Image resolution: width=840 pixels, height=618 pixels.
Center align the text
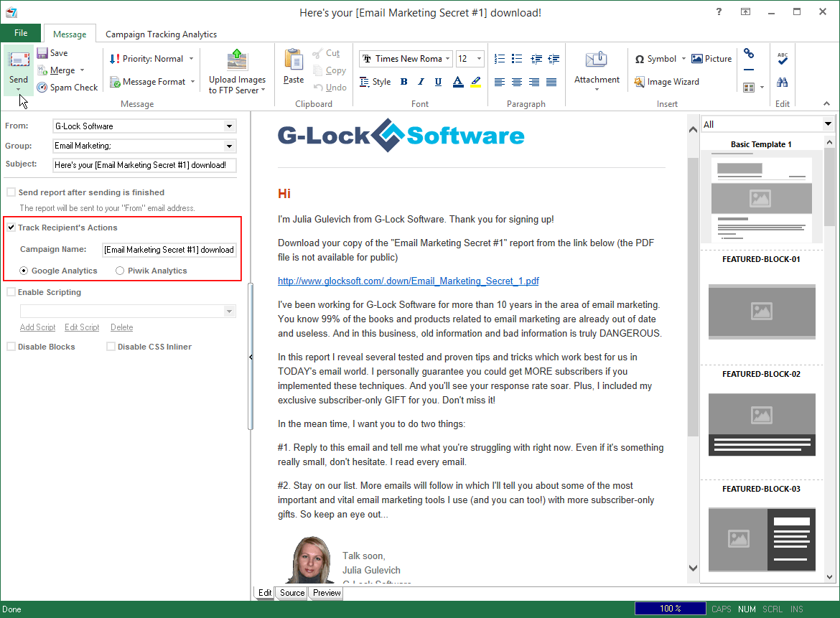[517, 82]
